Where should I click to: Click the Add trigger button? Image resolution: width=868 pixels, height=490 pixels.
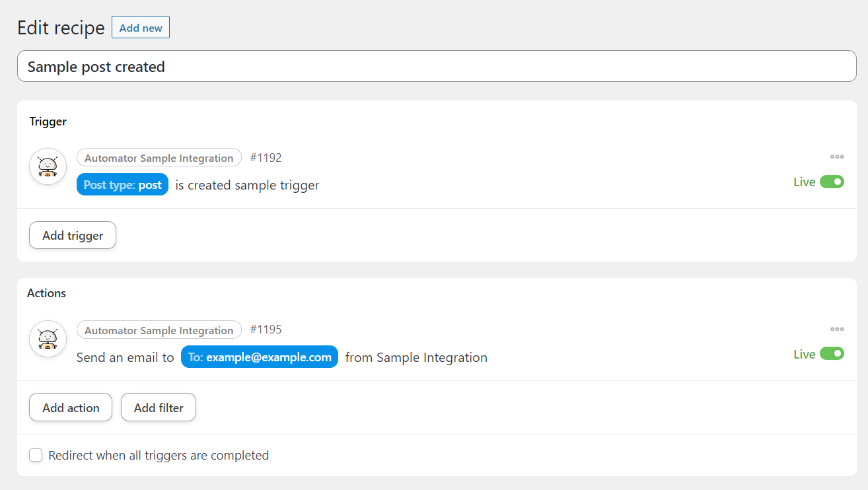pos(73,236)
